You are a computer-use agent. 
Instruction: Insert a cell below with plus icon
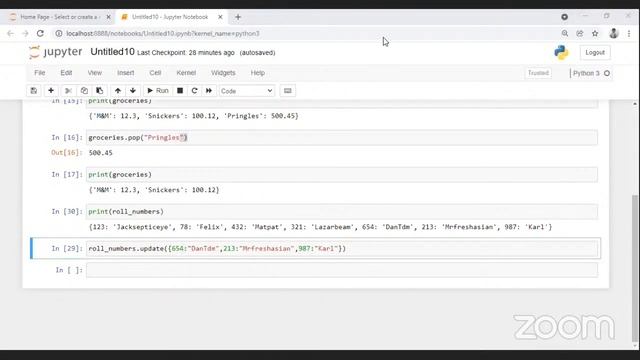[51, 91]
